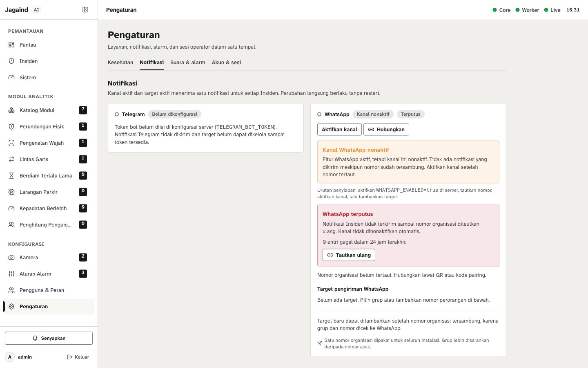Click the Senyapkan button
This screenshot has width=588, height=368.
coord(49,338)
